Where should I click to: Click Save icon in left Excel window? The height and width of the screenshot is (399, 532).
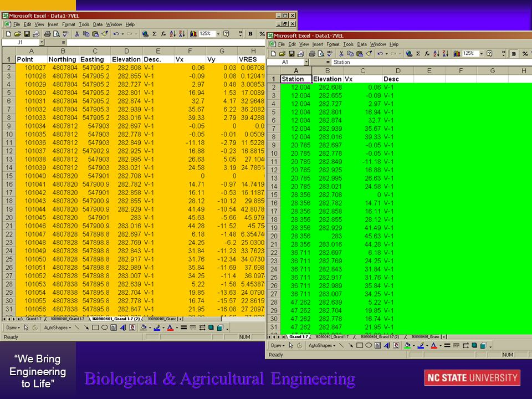pyautogui.click(x=27, y=34)
